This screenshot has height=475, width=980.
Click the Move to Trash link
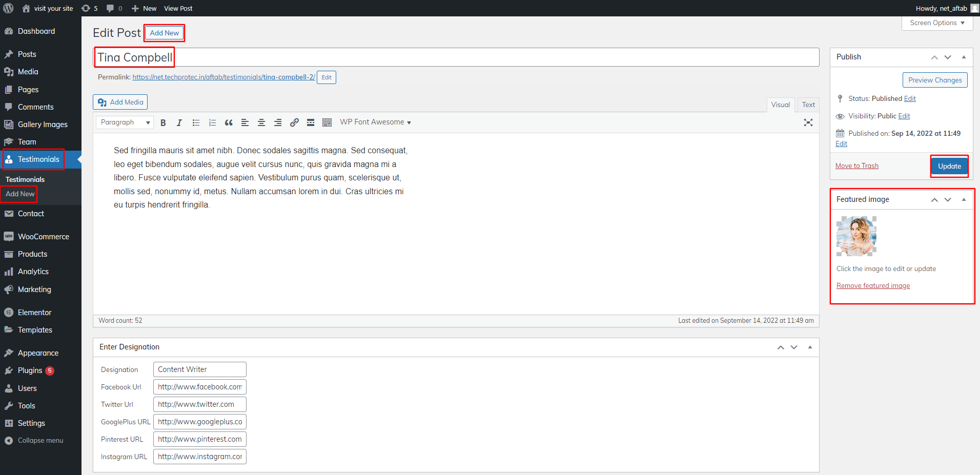pos(857,166)
